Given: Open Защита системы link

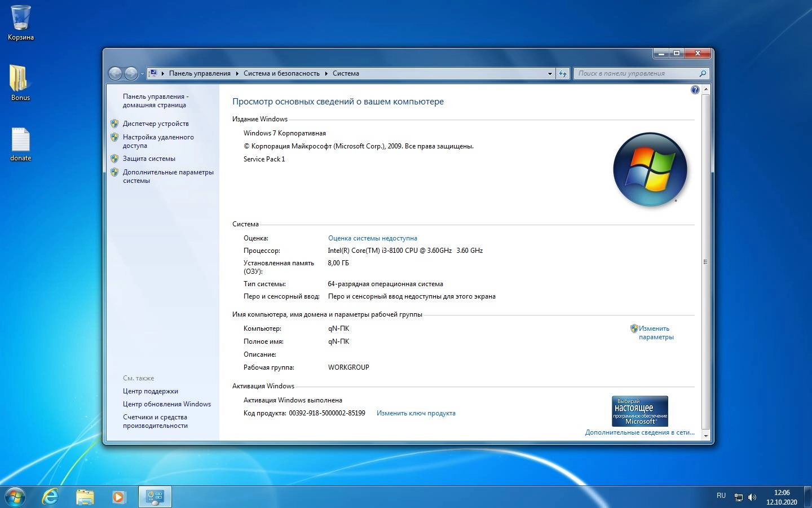Looking at the screenshot, I should point(149,159).
